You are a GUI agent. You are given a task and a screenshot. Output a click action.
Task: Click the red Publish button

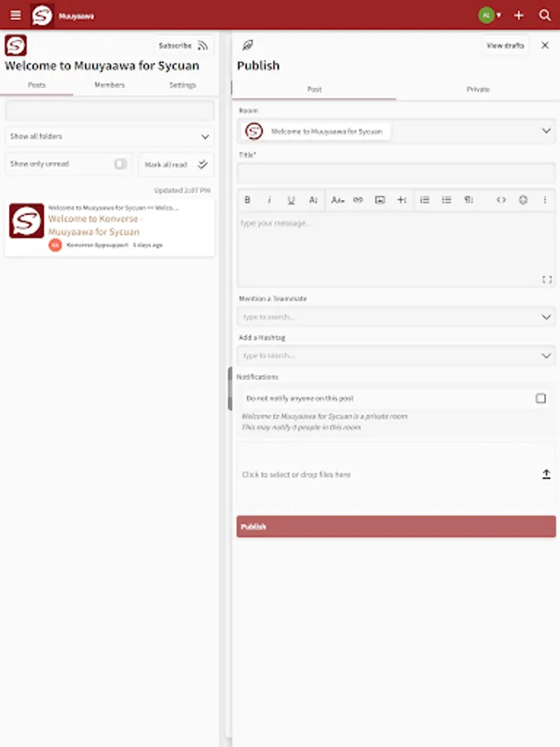397,526
